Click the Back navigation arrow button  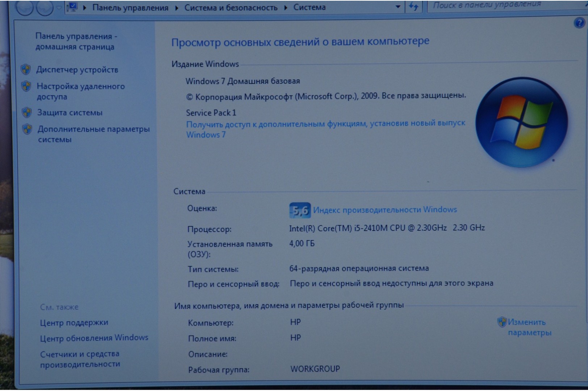click(x=25, y=8)
